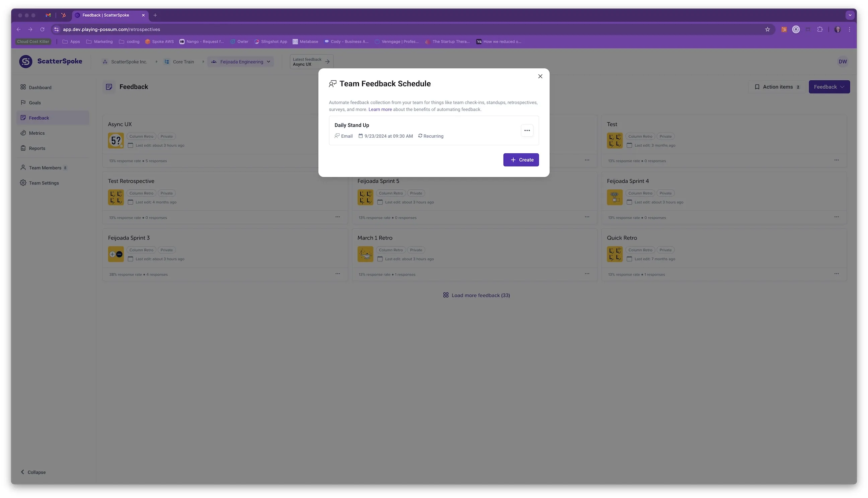
Task: Open the Learn more link in the modal
Action: (x=380, y=109)
